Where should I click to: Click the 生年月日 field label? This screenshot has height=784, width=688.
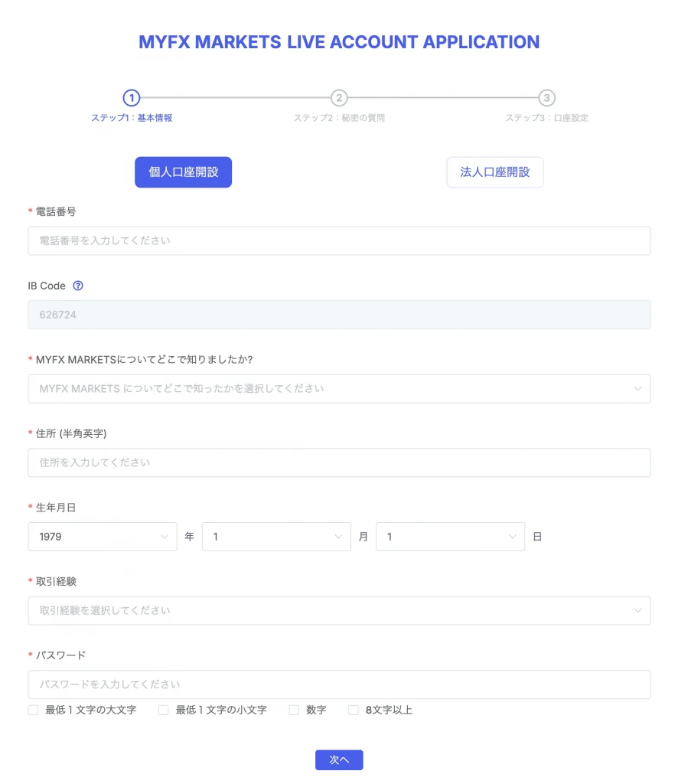56,508
